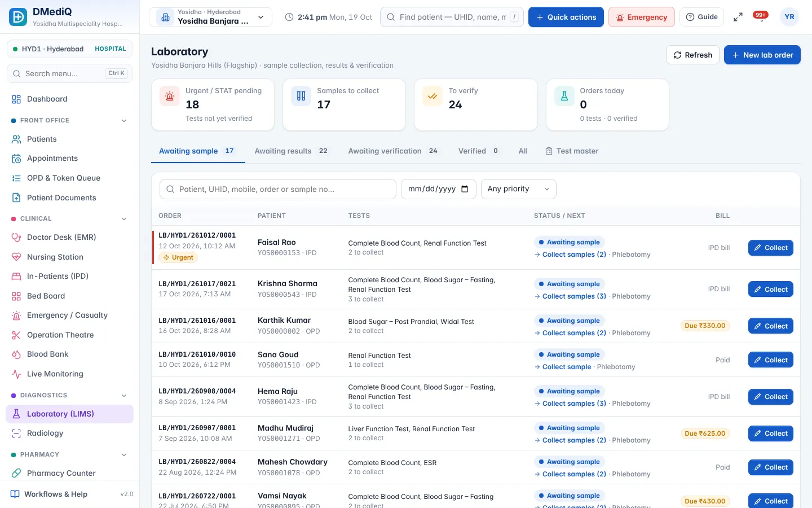Open the Yosidha Banjara branch selector
Image resolution: width=812 pixels, height=508 pixels.
coord(210,17)
